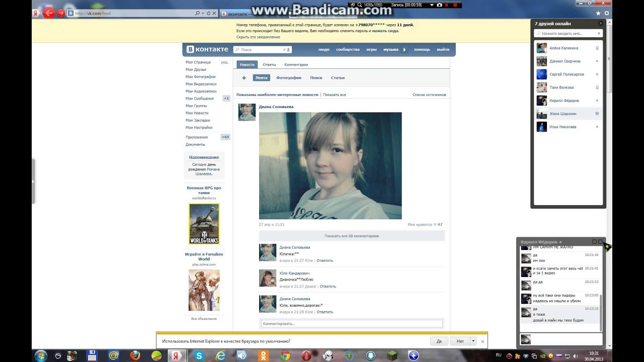Click the plus icon beside Лента tab

click(x=244, y=78)
